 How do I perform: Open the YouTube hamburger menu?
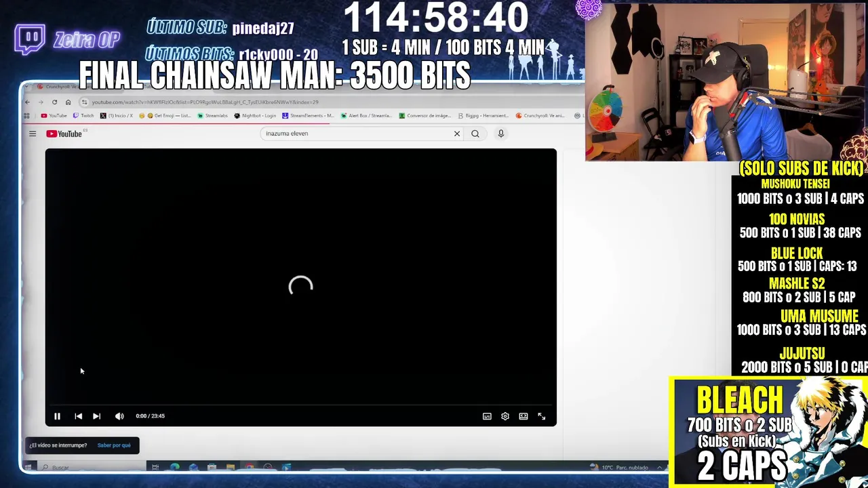[33, 134]
